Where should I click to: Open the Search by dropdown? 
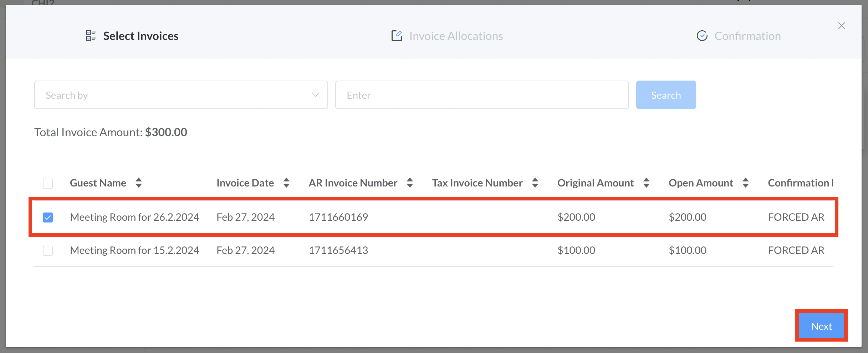[180, 95]
